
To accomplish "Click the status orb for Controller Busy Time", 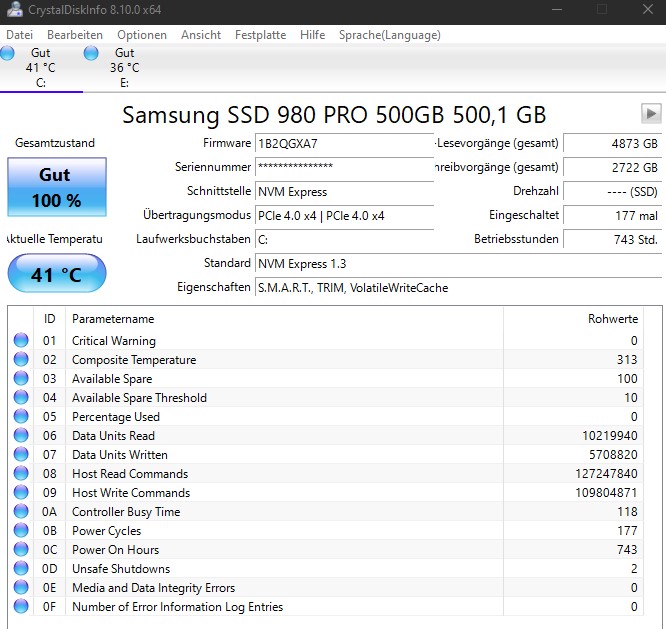I will [21, 511].
